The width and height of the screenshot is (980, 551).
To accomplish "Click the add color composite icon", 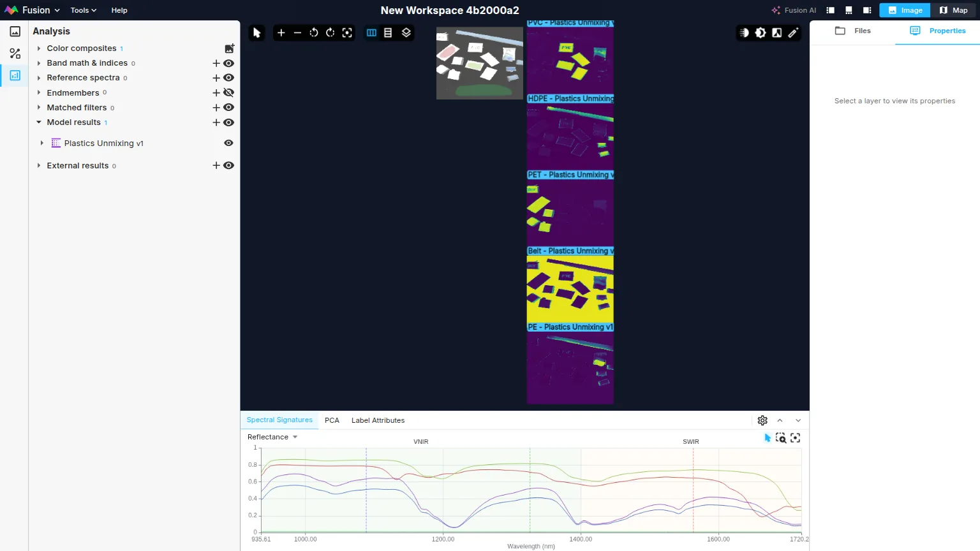I will click(229, 48).
